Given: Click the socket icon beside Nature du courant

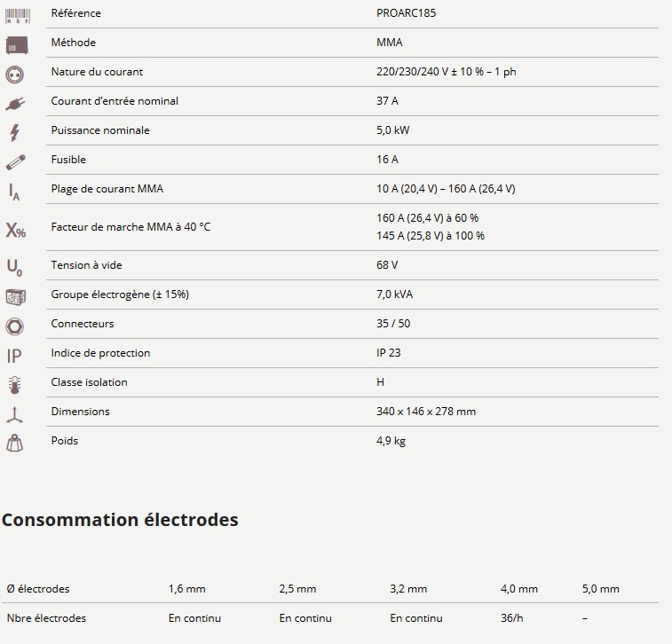Looking at the screenshot, I should (16, 74).
